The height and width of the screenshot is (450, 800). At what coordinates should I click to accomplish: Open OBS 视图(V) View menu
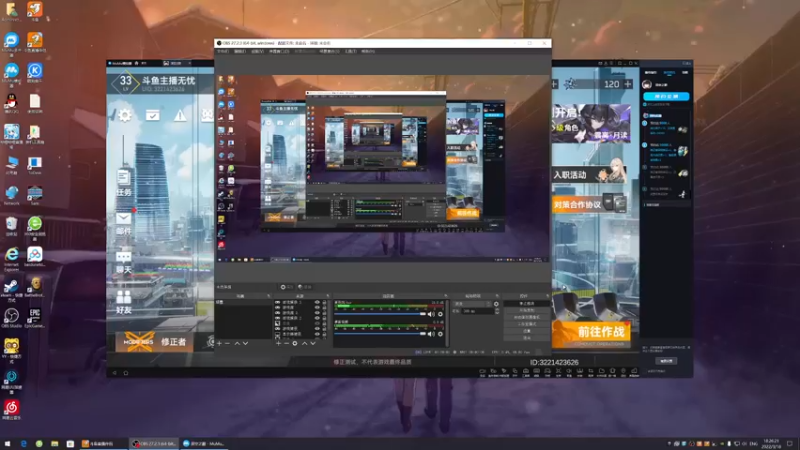point(258,52)
